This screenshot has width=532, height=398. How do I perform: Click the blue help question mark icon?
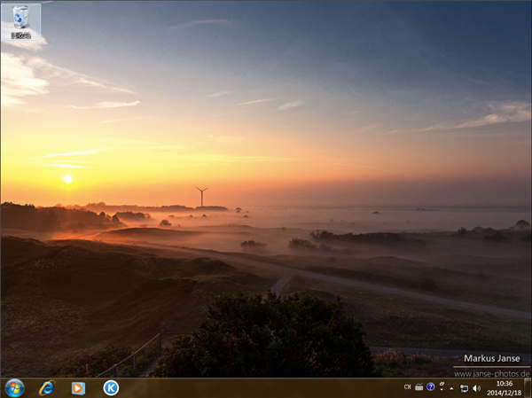click(x=430, y=387)
